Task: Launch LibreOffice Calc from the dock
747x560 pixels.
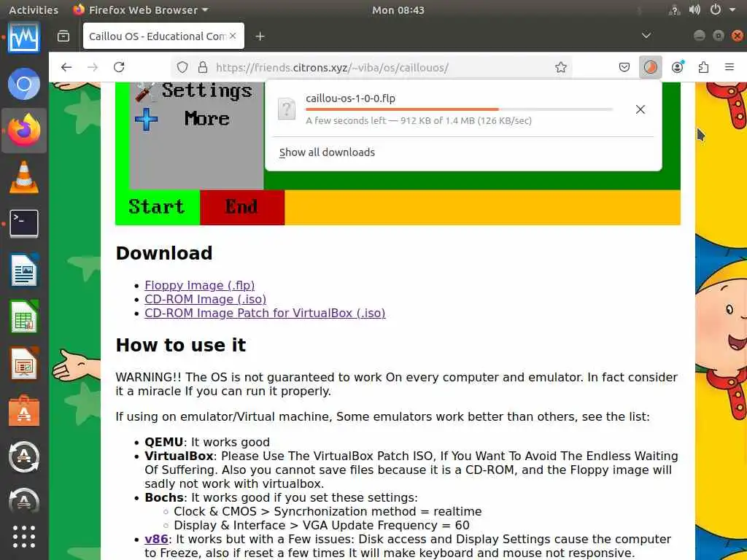Action: [24, 316]
